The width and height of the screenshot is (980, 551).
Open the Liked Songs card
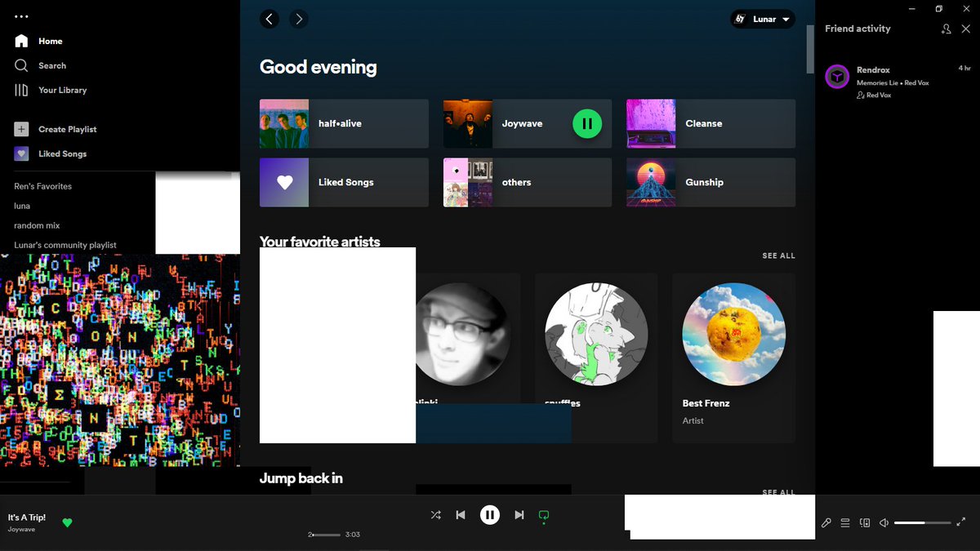(344, 182)
